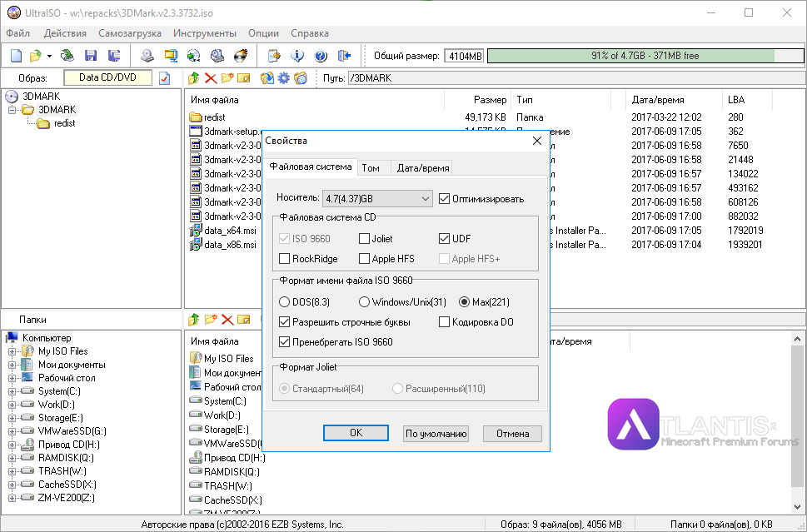Toggle Разрешить строчные буквы checkbox
Viewport: 807px width, 532px height.
pos(284,322)
